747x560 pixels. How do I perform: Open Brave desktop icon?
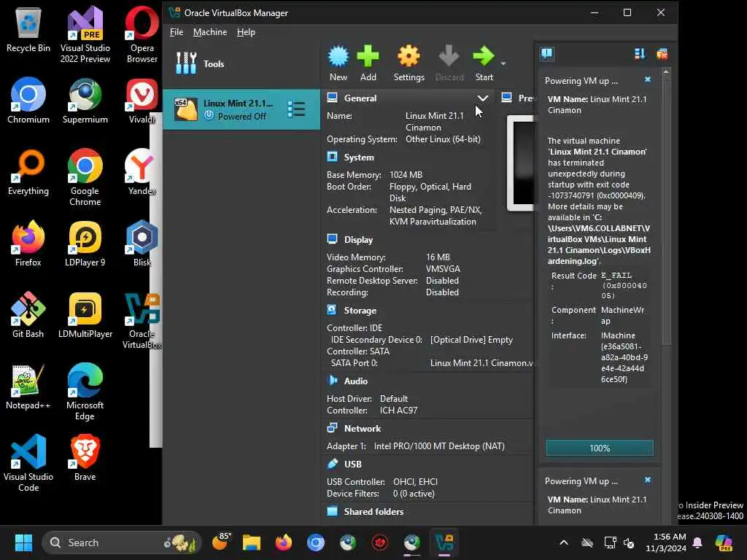click(85, 458)
